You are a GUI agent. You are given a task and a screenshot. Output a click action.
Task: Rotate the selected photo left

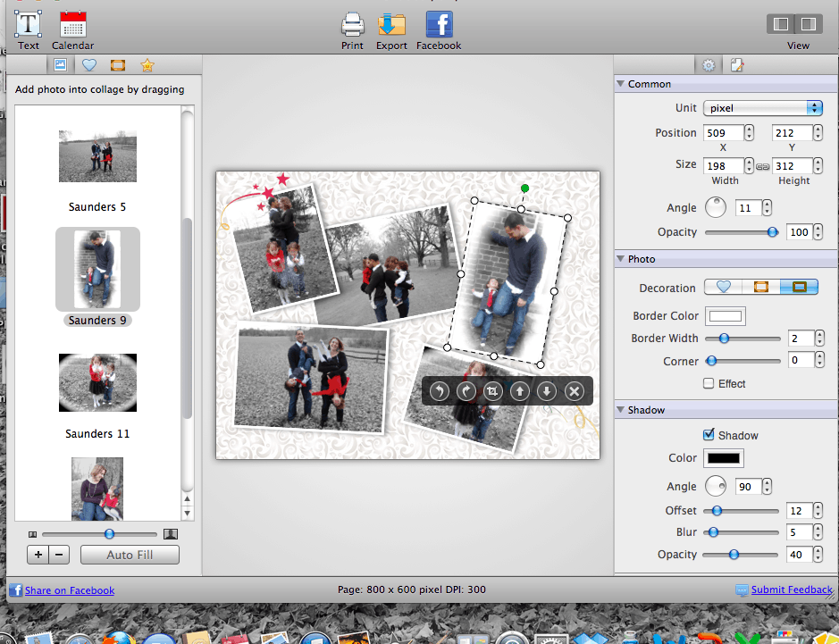tap(439, 390)
